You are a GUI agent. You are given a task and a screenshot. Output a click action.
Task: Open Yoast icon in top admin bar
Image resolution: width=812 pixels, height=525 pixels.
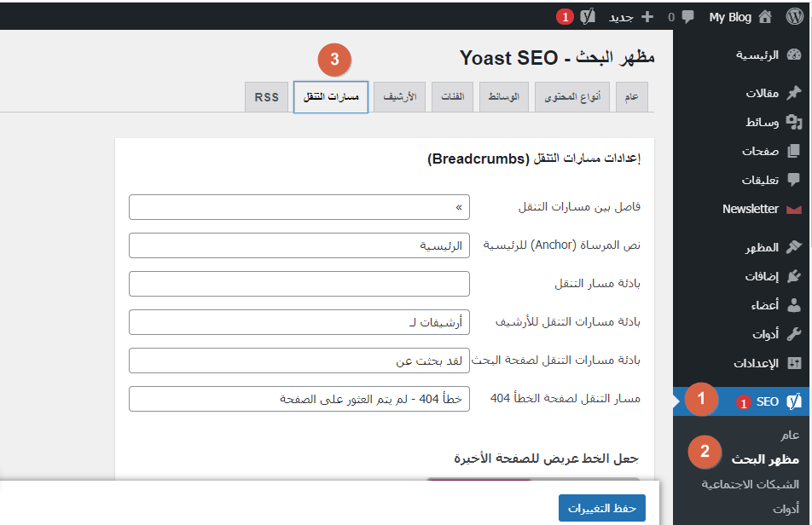(587, 16)
